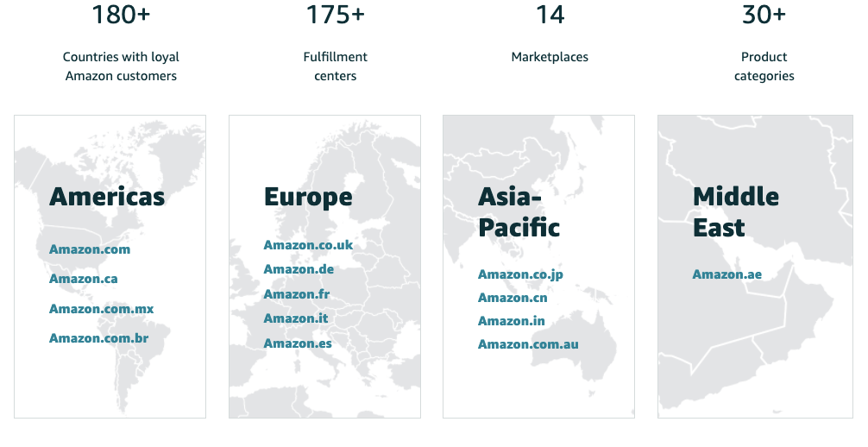Click the 'Marketplaces' label
The width and height of the screenshot is (868, 447).
(550, 57)
